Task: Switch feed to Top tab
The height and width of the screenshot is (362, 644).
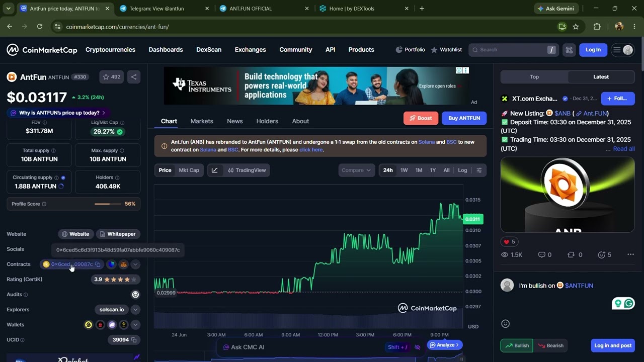Action: (x=534, y=77)
